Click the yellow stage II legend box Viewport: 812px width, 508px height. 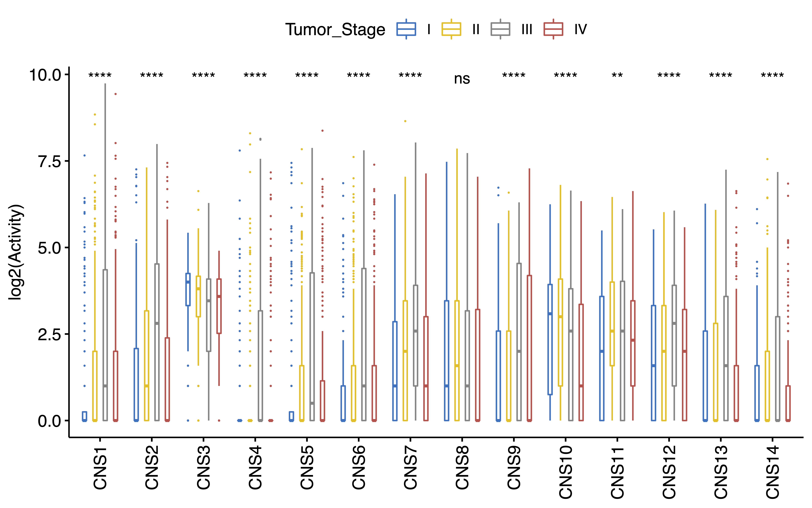pyautogui.click(x=451, y=29)
